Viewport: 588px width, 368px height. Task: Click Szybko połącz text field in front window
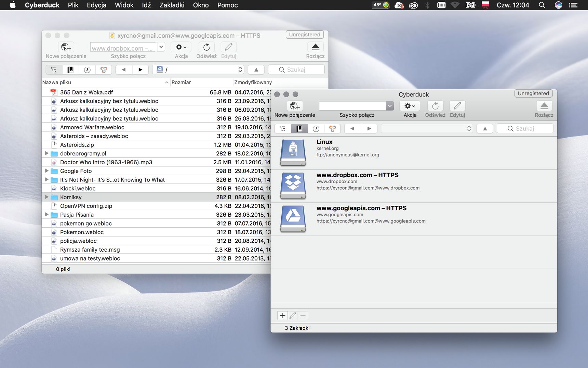click(x=352, y=106)
